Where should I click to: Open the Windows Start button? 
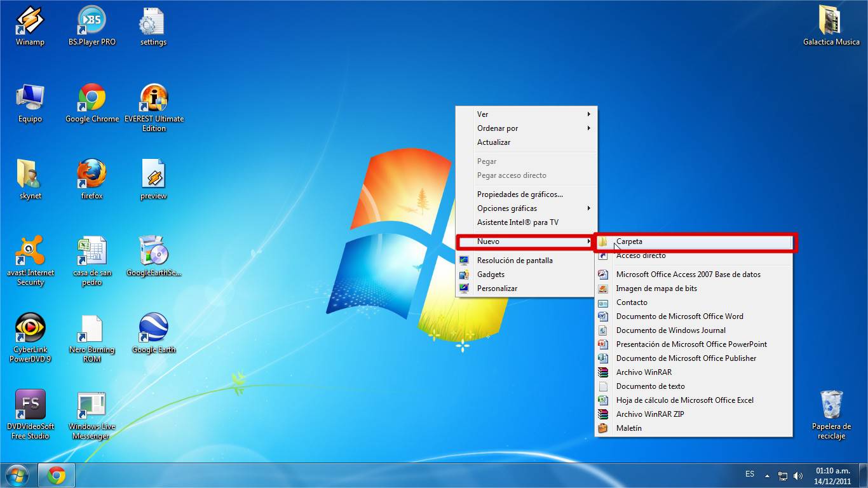click(17, 475)
